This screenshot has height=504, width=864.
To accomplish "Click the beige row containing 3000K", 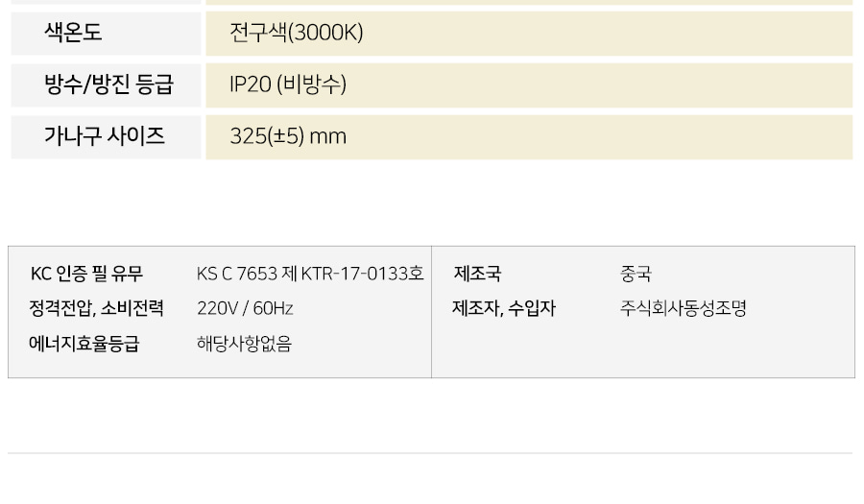I will coord(529,33).
